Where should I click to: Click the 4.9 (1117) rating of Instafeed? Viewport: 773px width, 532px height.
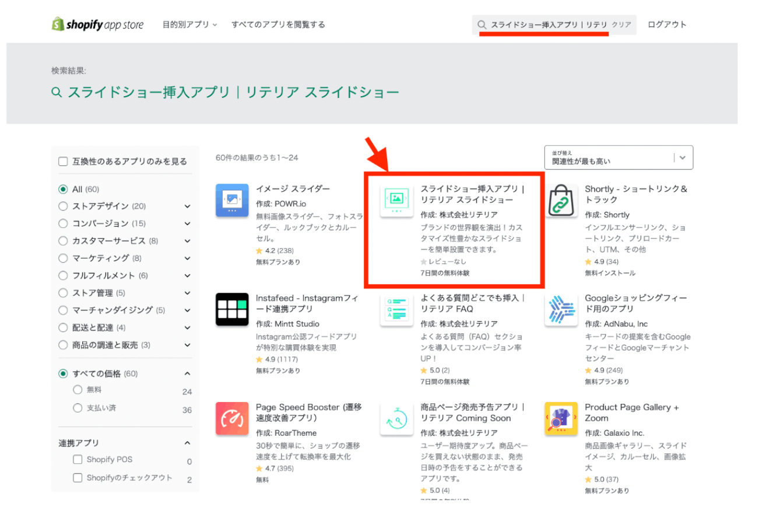point(277,360)
